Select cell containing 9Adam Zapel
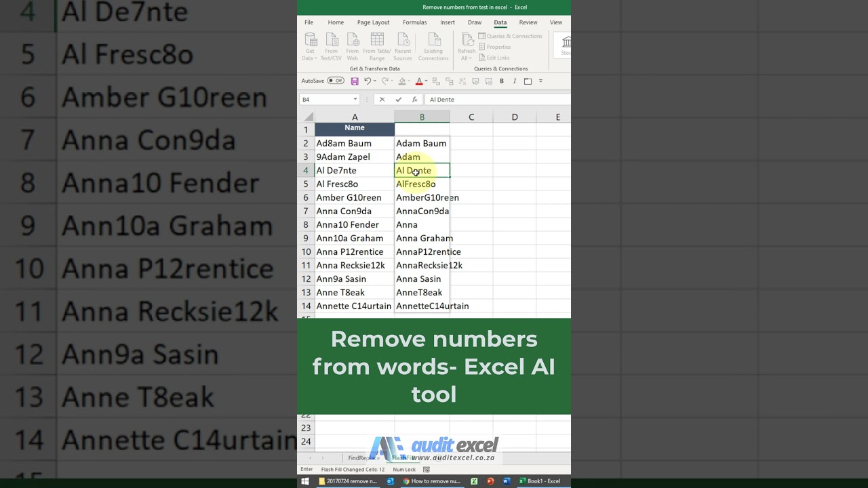Image resolution: width=868 pixels, height=488 pixels. pyautogui.click(x=355, y=157)
